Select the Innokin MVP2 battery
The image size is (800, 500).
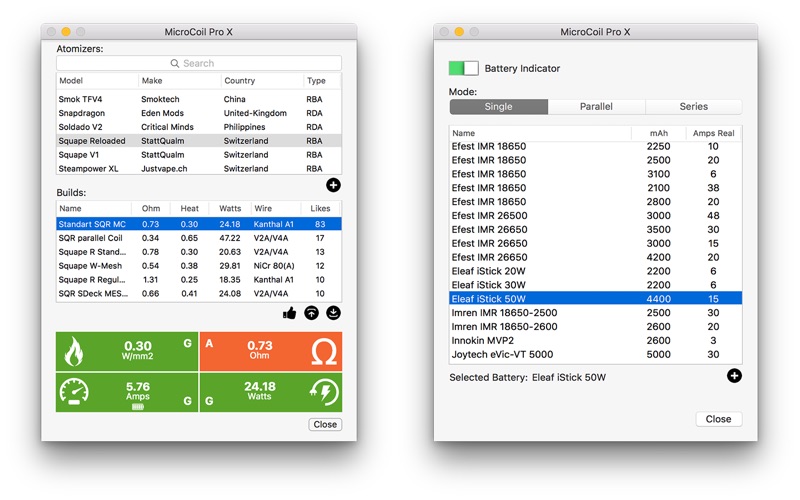pos(595,340)
